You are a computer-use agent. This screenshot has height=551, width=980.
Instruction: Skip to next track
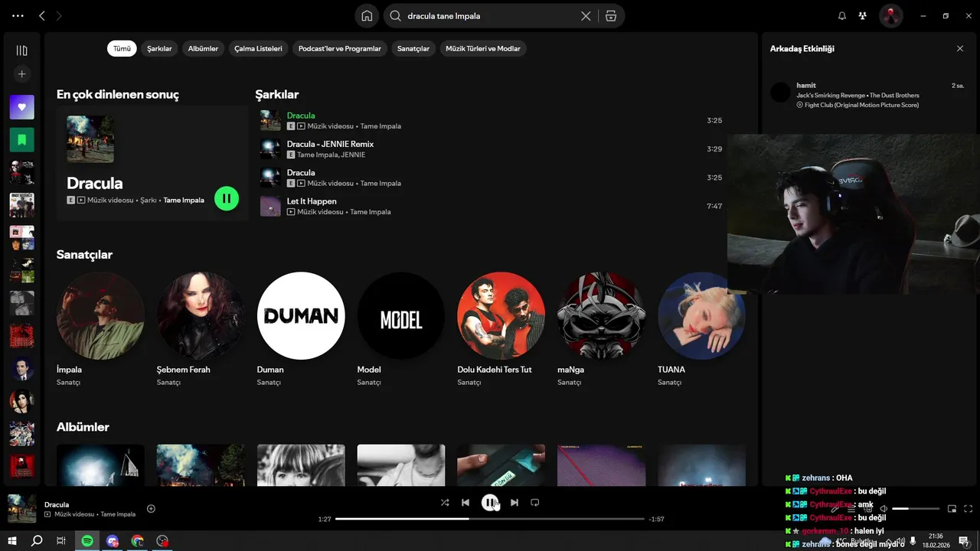coord(514,503)
